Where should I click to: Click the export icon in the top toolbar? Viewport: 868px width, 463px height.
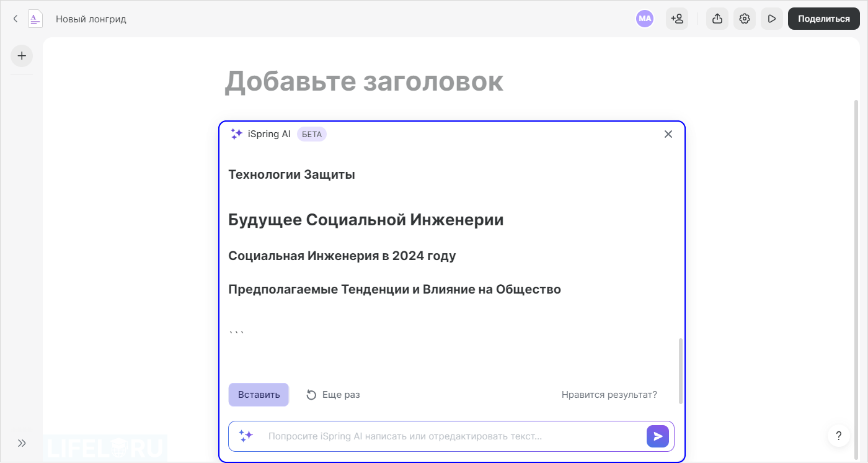tap(717, 19)
